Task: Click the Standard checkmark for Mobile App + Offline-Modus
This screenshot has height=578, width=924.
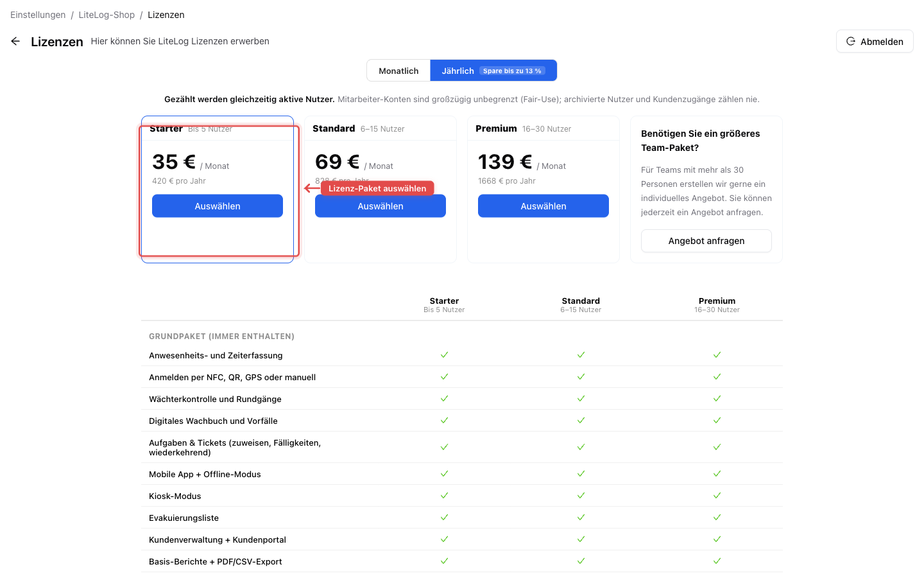Action: coord(581,474)
